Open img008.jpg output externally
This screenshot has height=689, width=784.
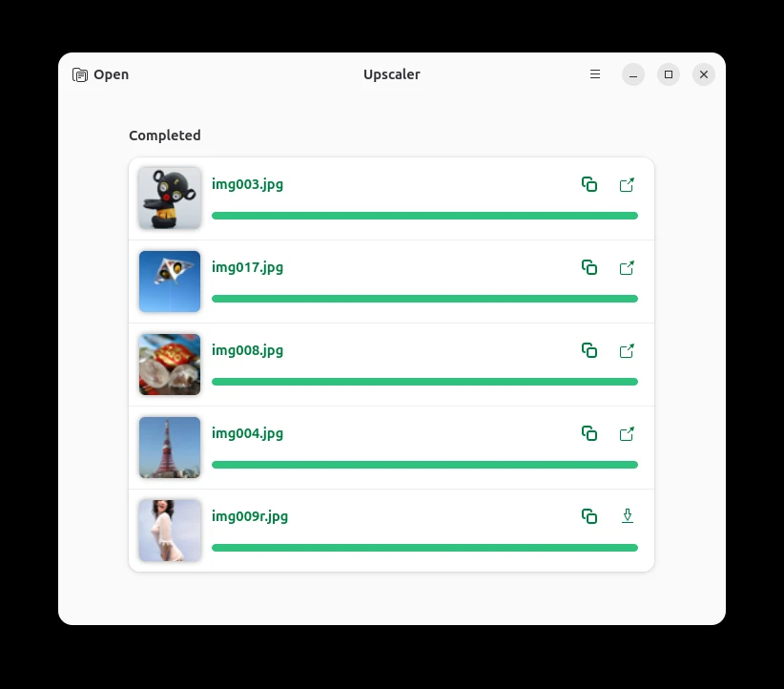(627, 351)
